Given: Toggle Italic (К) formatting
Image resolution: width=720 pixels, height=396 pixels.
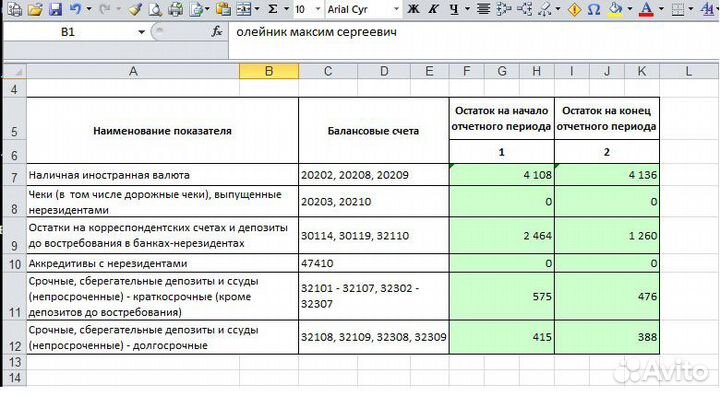Looking at the screenshot, I should (433, 9).
